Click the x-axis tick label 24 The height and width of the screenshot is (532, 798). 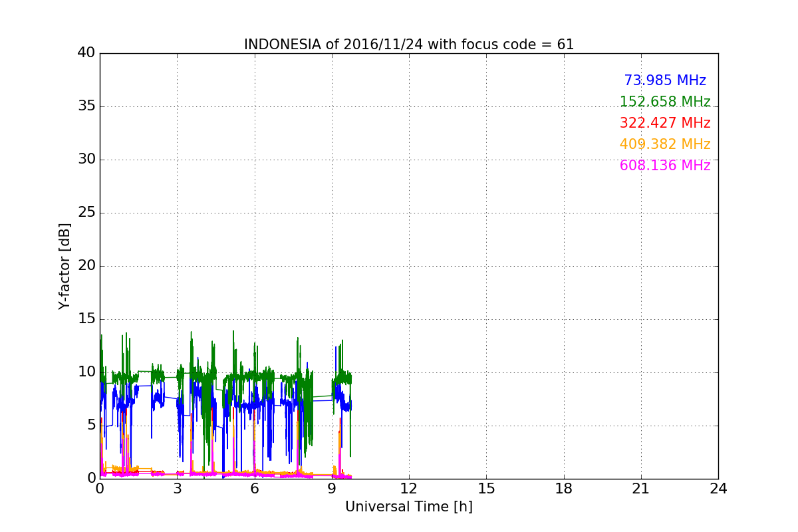pyautogui.click(x=718, y=488)
